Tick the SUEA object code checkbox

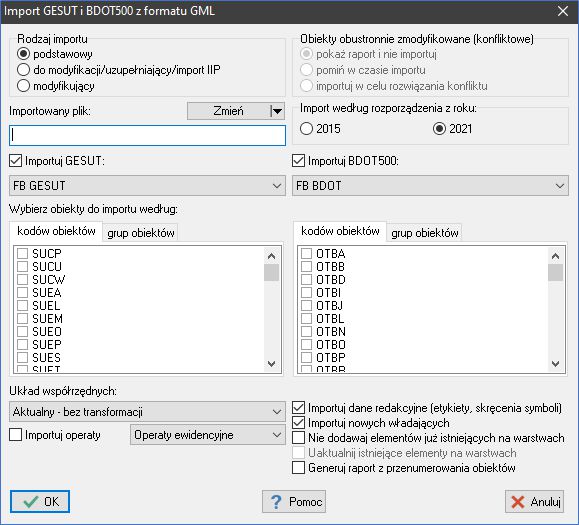click(23, 292)
